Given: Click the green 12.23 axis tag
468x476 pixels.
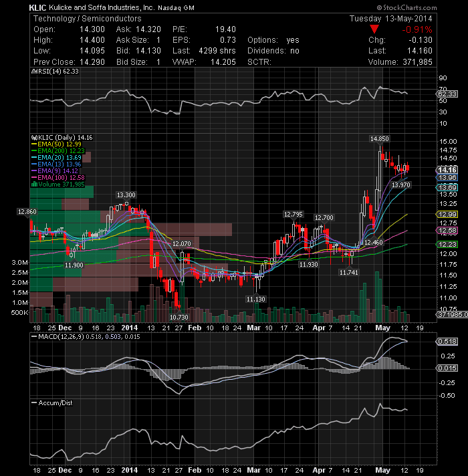Looking at the screenshot, I should (x=447, y=245).
